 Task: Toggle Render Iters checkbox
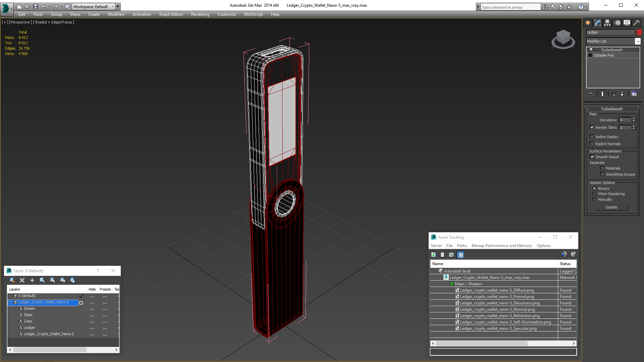tap(592, 127)
